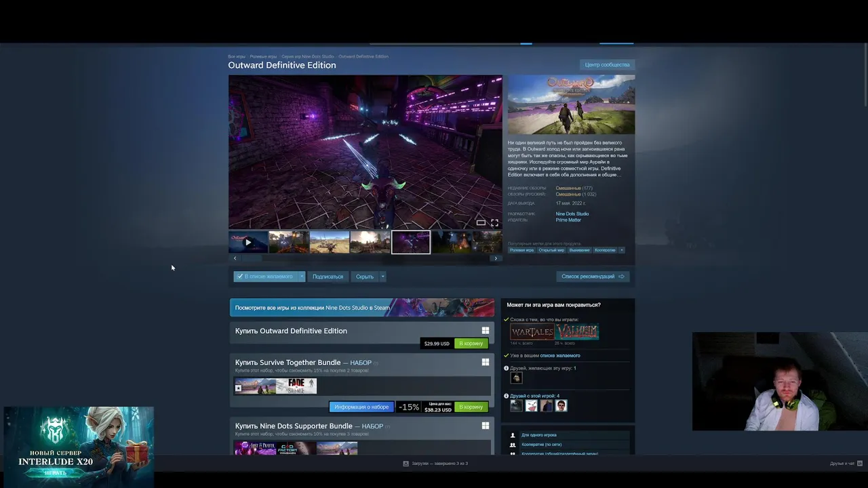868x488 pixels.
Task: Toggle theater mode icon on the screenshot viewer
Action: (481, 222)
